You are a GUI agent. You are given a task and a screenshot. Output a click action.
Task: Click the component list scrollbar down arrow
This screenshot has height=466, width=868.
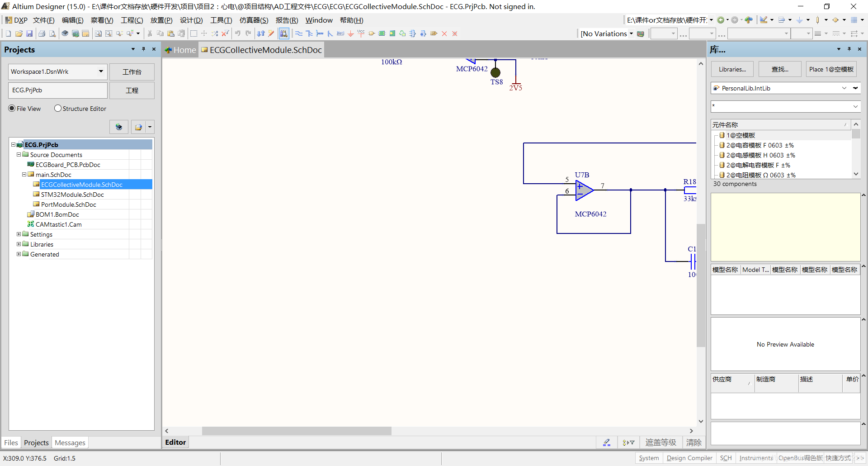click(x=856, y=174)
